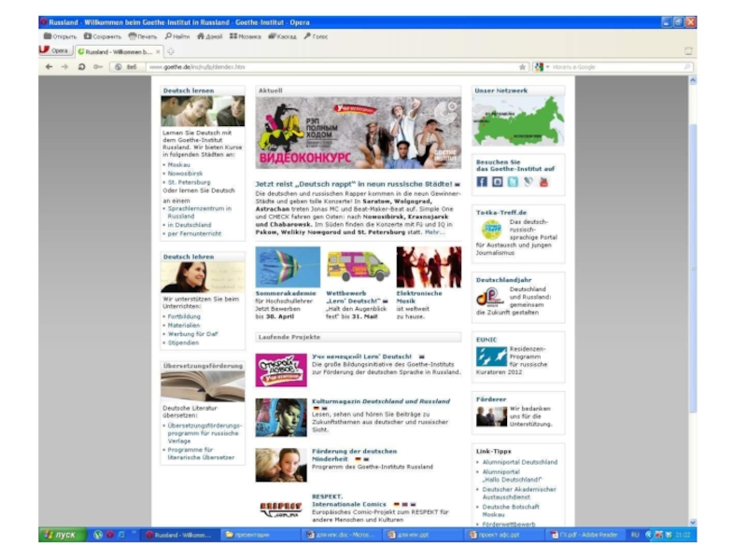
Task: Click page scrollbar down arrow
Action: click(693, 523)
